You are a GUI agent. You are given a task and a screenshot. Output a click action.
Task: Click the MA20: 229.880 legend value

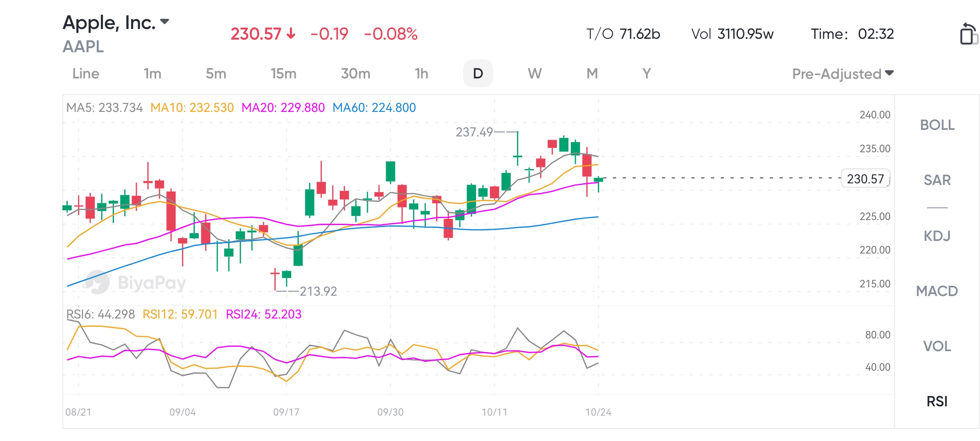pos(283,108)
